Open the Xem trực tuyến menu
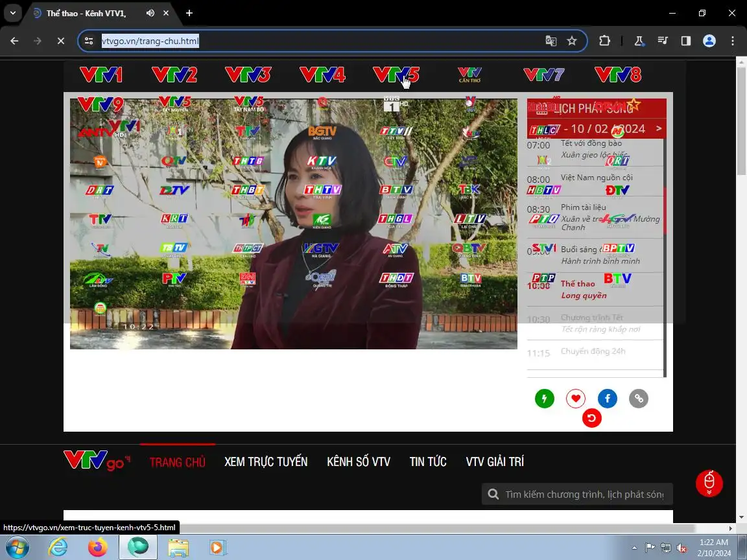The image size is (747, 560). [x=266, y=462]
